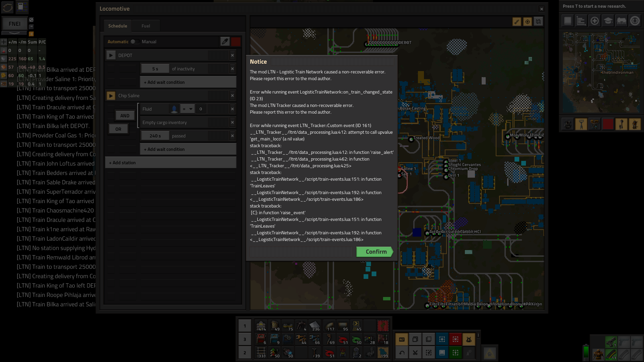Open the blueprint library book icon
644x362 pixels.
pos(568,21)
